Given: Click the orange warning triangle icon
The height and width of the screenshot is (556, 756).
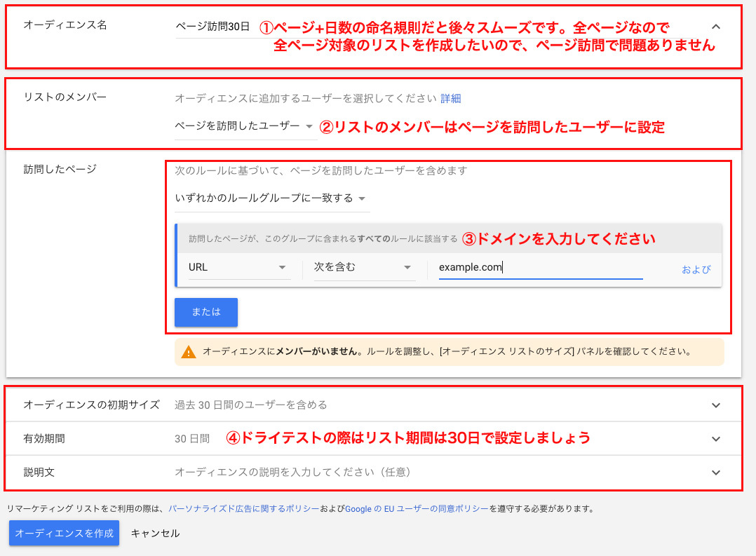Looking at the screenshot, I should (x=189, y=352).
